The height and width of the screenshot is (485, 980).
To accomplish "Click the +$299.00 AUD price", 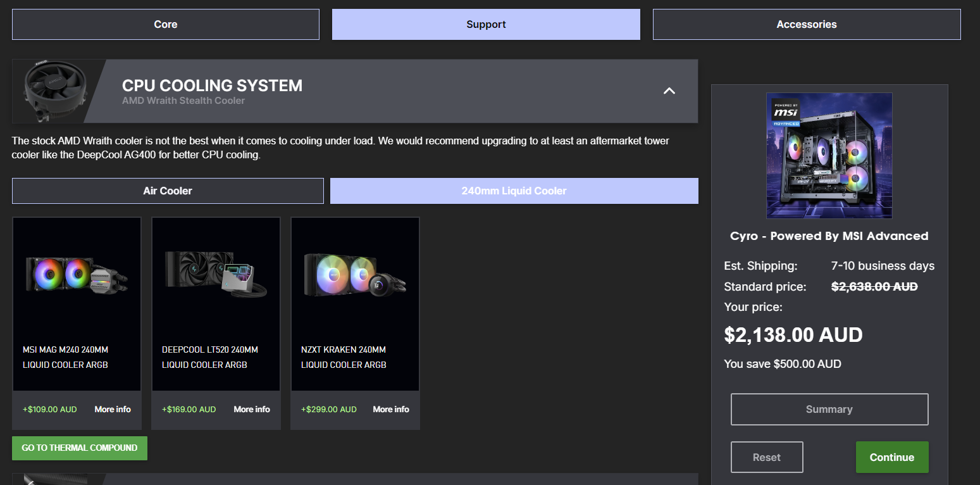I will coord(329,410).
